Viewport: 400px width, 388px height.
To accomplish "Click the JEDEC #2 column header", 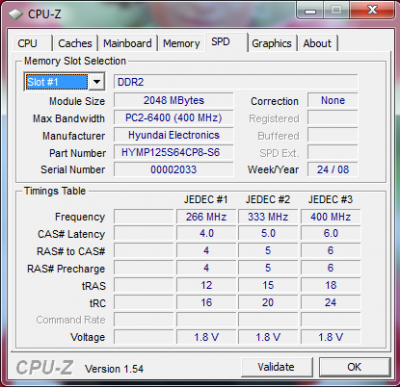I will coord(268,199).
